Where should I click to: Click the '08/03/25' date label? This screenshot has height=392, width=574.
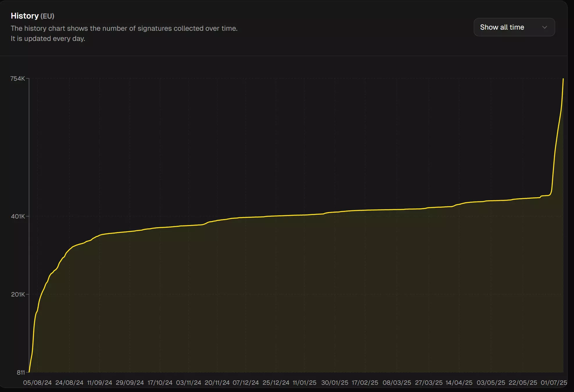(397, 382)
